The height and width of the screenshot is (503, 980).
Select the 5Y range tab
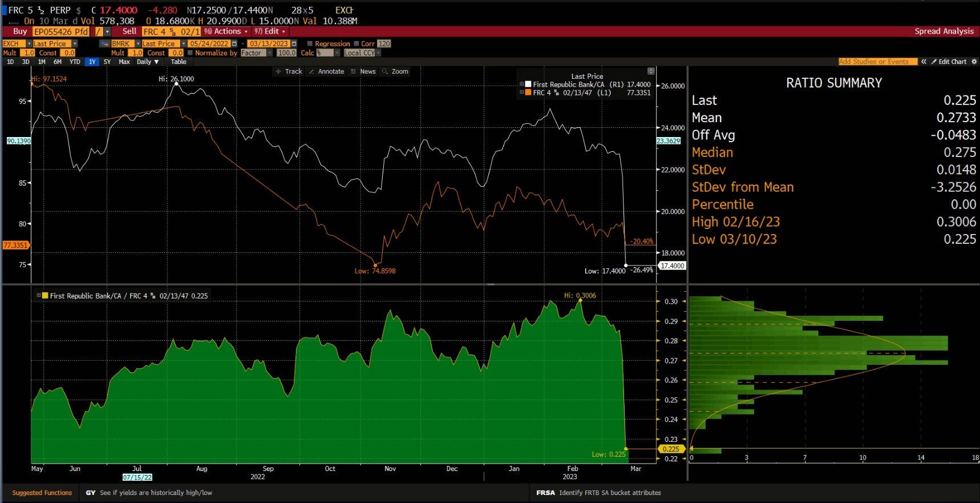tap(107, 62)
